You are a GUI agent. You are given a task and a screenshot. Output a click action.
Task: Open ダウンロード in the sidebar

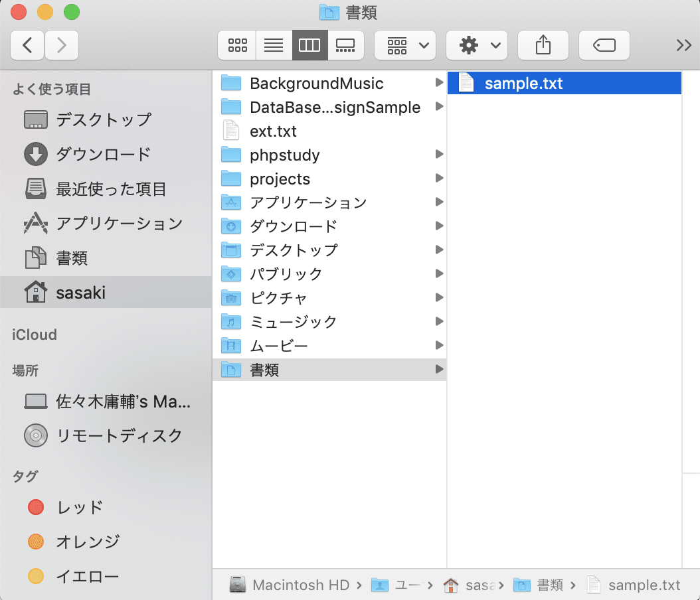pyautogui.click(x=106, y=155)
